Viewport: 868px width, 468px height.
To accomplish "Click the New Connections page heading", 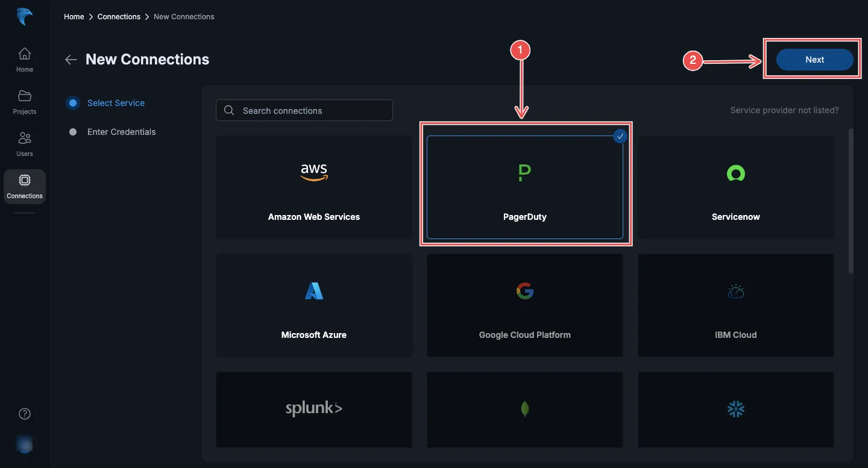I will (148, 60).
